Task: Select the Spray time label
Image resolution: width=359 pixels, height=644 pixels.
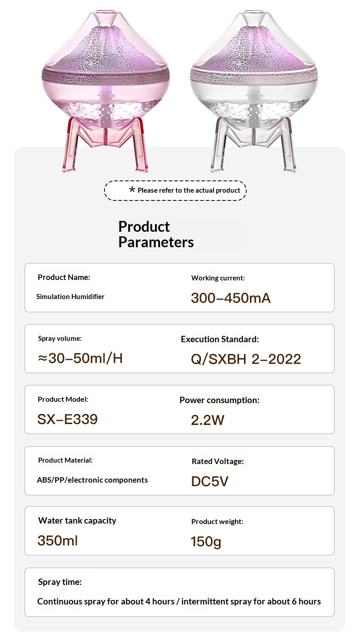Action: click(60, 582)
